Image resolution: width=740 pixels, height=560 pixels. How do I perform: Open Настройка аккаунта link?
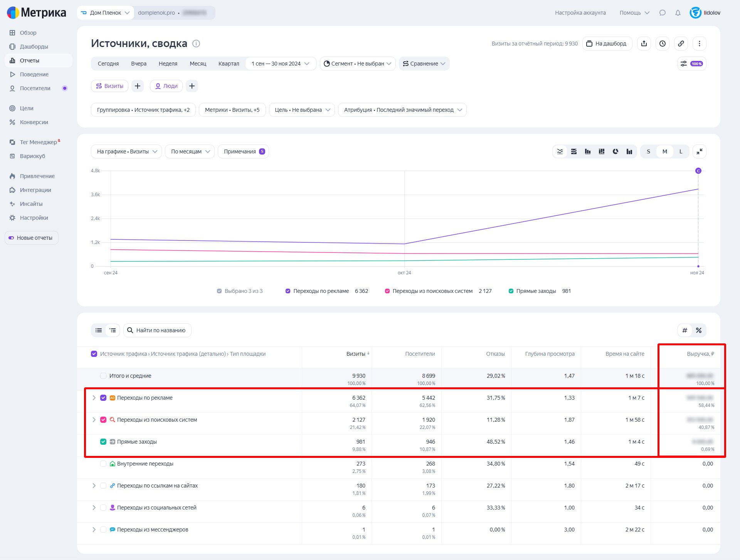[580, 13]
